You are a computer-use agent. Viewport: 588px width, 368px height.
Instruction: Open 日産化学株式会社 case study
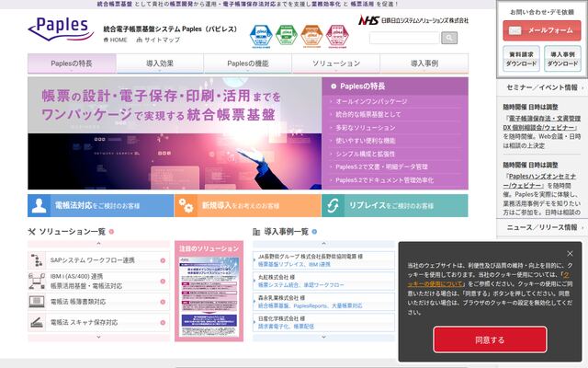(323, 322)
